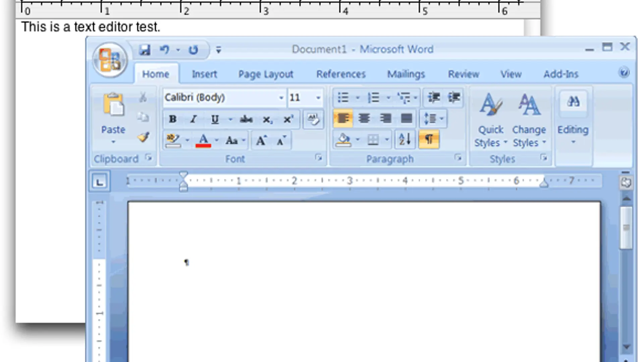Open the line spacing dropdown arrow
Viewport: 644px width, 362px height.
point(442,119)
